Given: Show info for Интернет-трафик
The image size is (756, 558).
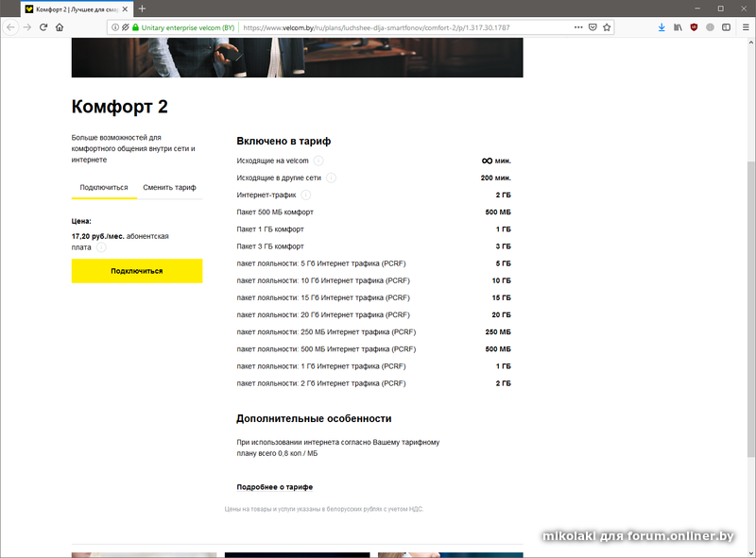Looking at the screenshot, I should (x=305, y=195).
